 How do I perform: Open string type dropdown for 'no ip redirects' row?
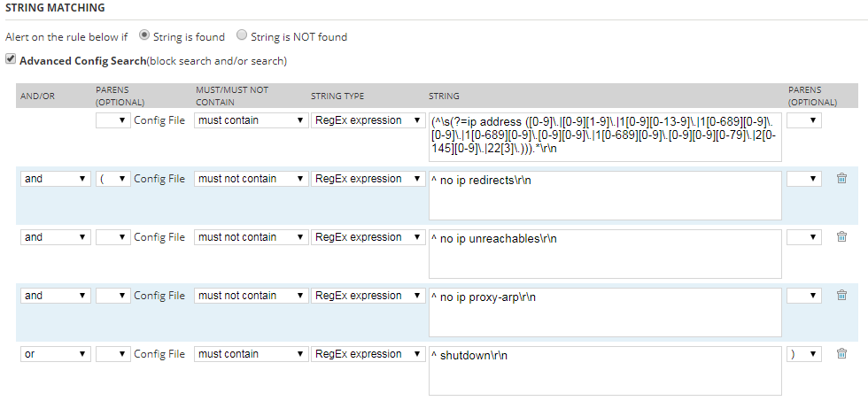click(x=368, y=179)
